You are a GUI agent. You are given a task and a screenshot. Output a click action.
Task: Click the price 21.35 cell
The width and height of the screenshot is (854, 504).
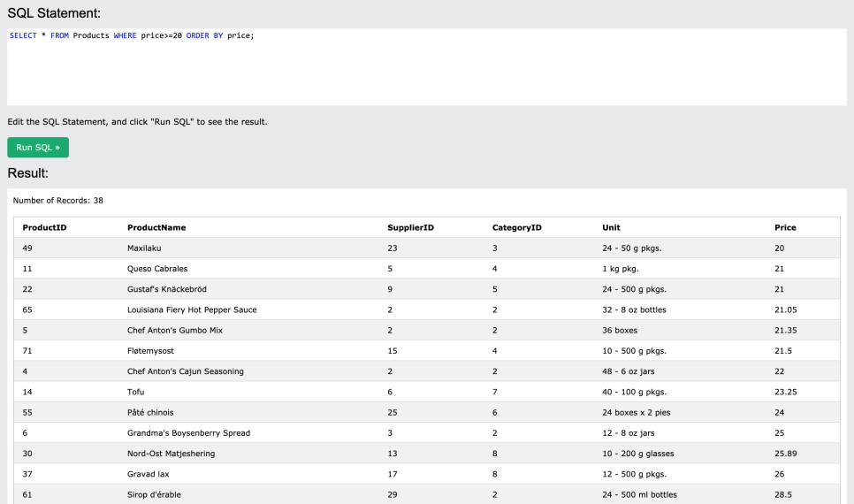(785, 330)
